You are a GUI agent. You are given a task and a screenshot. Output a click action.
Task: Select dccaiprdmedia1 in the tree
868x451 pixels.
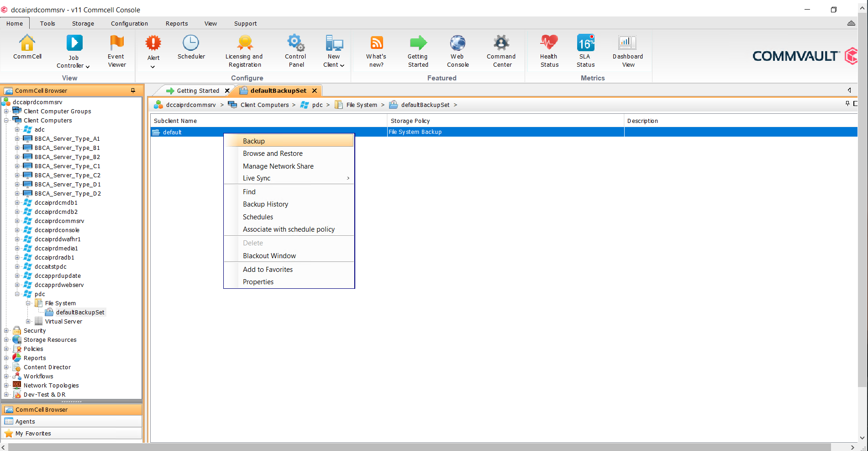pos(56,248)
